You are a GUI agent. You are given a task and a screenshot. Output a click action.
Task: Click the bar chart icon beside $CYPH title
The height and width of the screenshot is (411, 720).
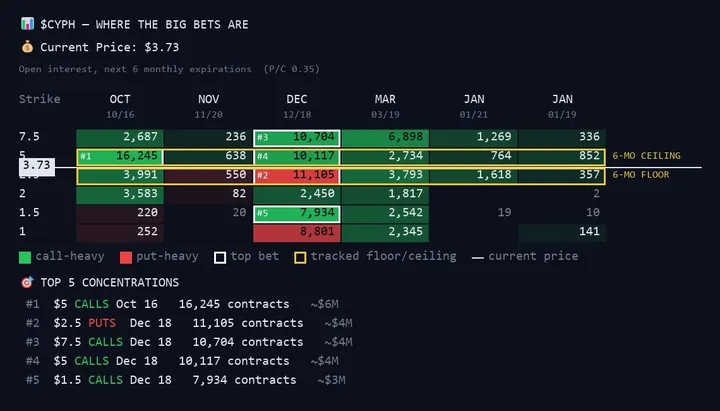tap(28, 23)
